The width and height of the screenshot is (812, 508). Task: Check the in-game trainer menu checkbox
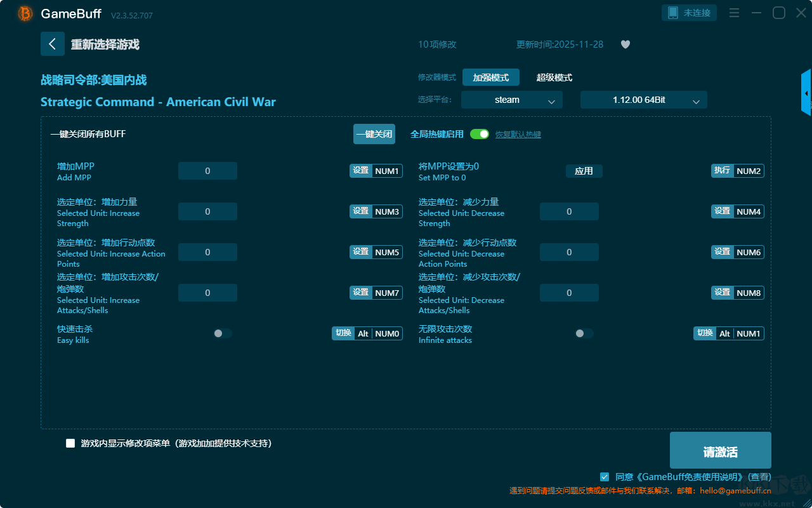coord(70,443)
